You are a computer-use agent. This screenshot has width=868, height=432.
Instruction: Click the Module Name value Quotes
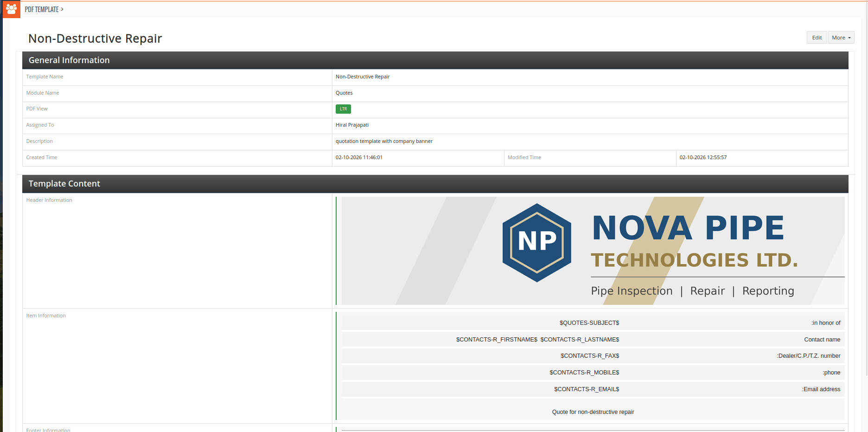pyautogui.click(x=344, y=93)
